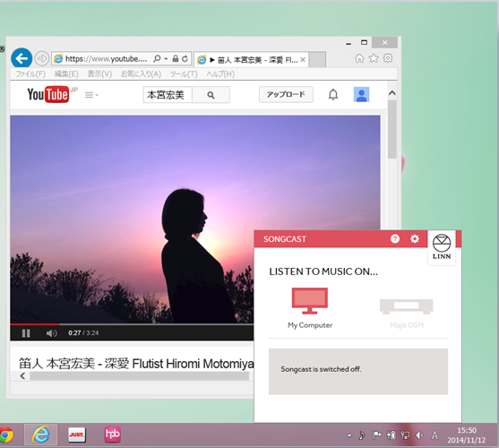Click the horizontal scrollbar left arrow
Image resolution: width=499 pixels, height=448 pixels.
22,375
